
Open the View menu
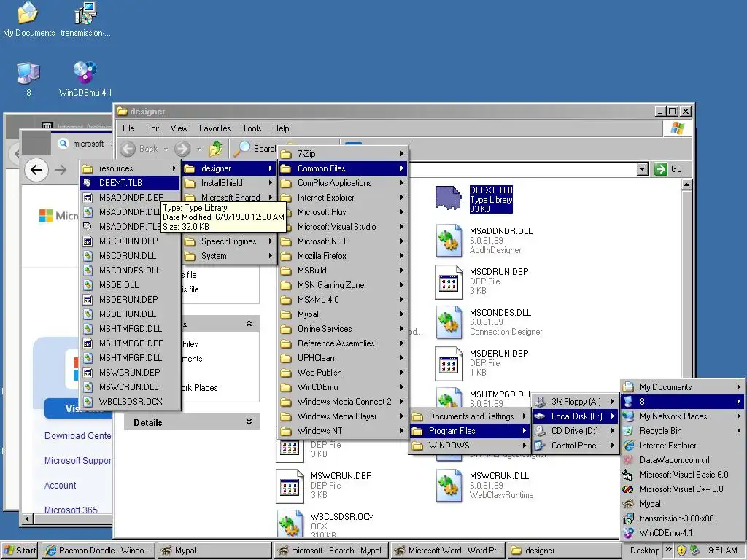coord(179,128)
